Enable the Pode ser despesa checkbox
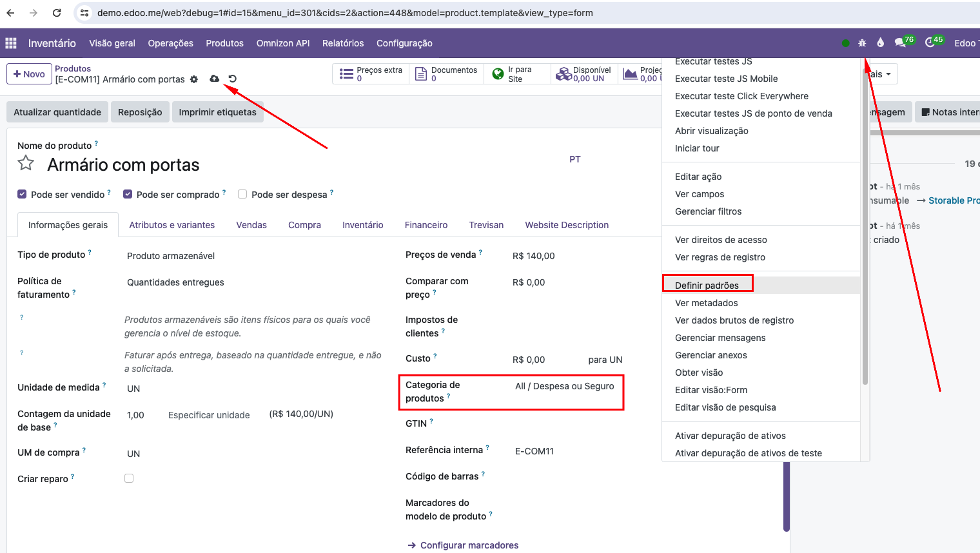 (242, 194)
